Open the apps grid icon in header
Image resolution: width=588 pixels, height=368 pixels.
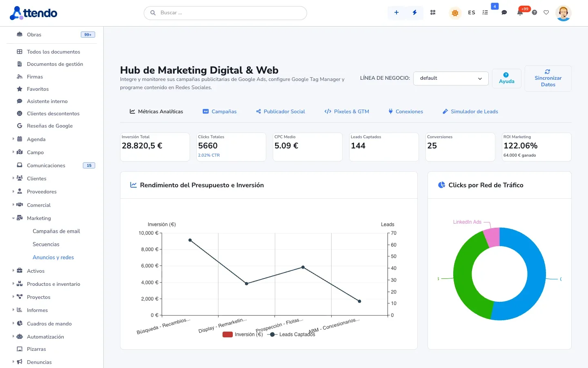tap(433, 13)
